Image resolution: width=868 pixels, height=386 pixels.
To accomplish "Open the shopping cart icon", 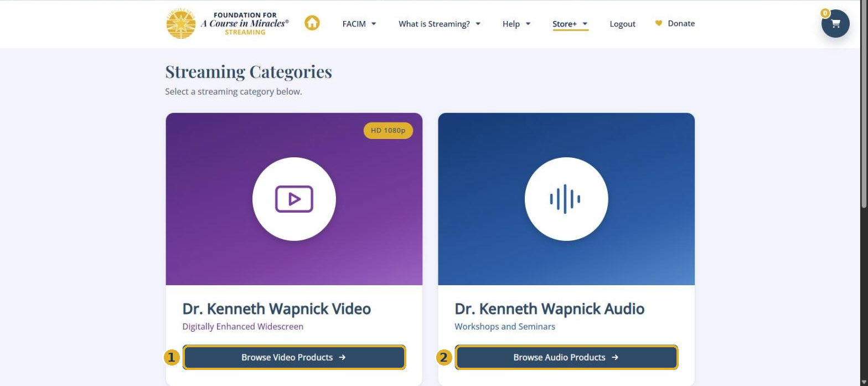I will 835,24.
